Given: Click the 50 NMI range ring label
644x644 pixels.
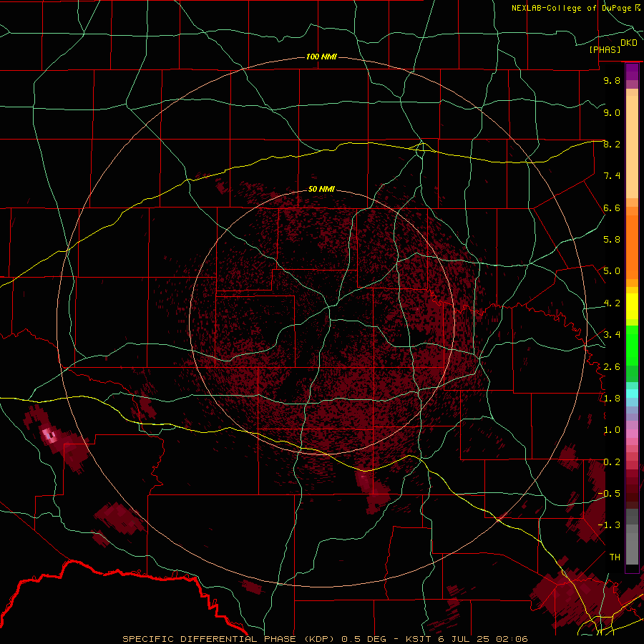Looking at the screenshot, I should click(321, 189).
